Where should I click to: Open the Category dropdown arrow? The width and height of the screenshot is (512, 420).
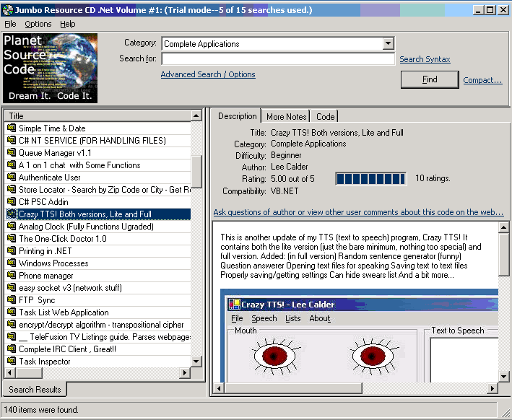[x=388, y=43]
